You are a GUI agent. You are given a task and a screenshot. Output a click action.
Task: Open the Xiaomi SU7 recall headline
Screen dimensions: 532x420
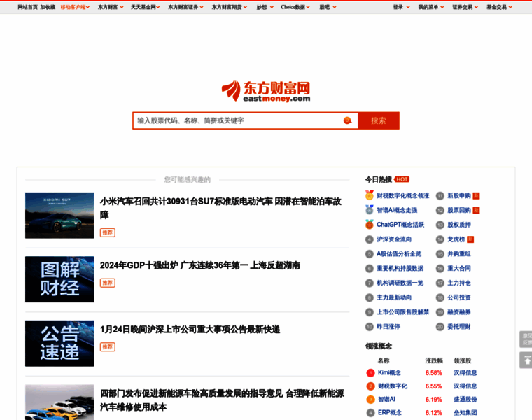coord(221,208)
